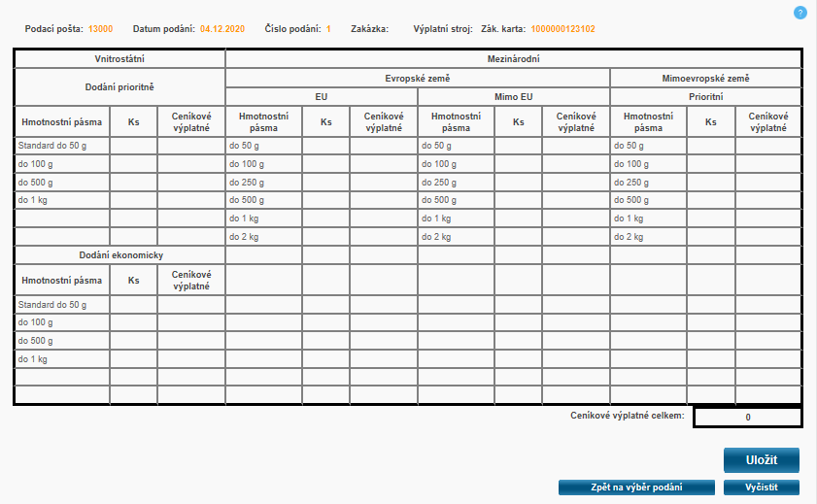Select Ks cell for Mimo EU do 100 g
The image size is (817, 504).
tap(519, 164)
